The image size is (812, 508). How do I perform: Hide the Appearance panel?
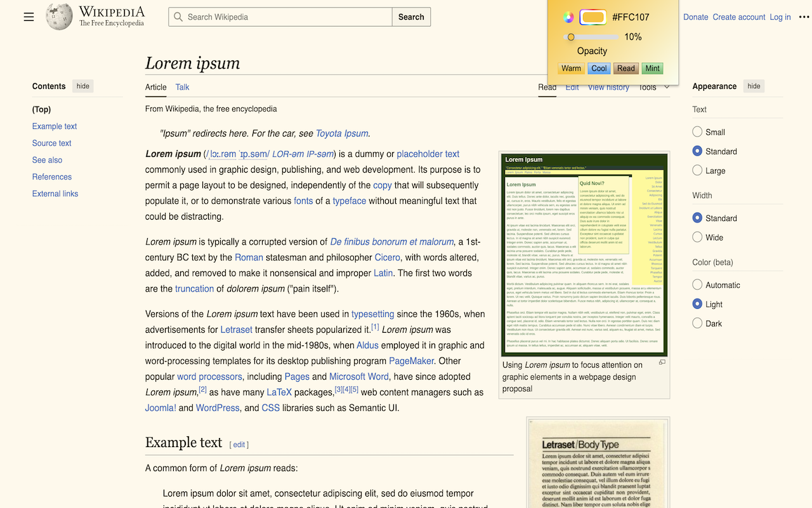click(x=754, y=86)
